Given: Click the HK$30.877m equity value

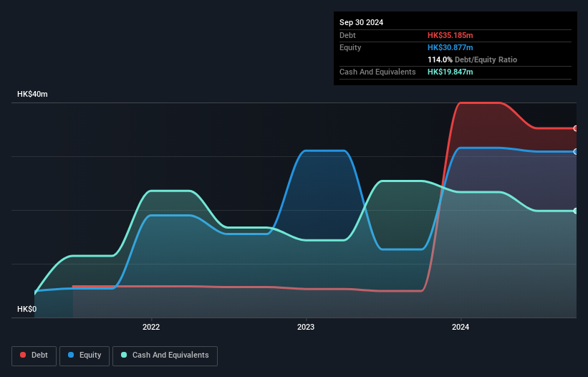Looking at the screenshot, I should click(x=450, y=47).
